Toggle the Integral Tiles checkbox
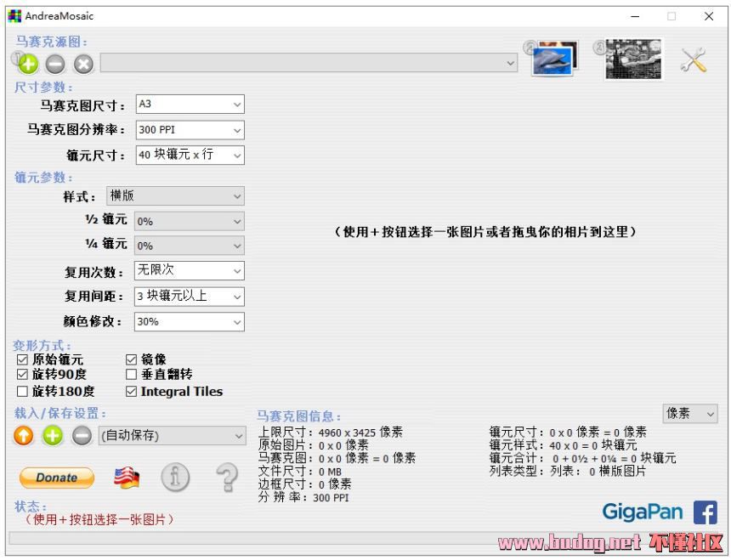Screen dimensions: 731x560 [131, 391]
